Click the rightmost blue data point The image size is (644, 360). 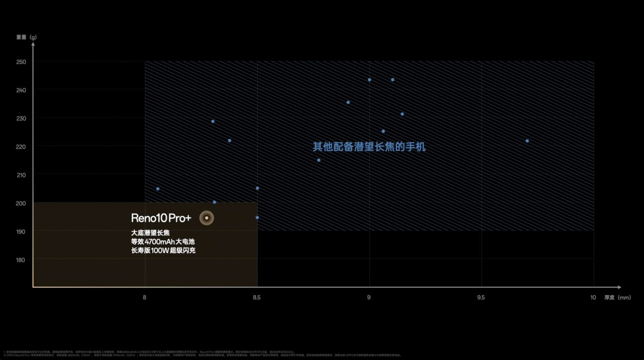527,141
